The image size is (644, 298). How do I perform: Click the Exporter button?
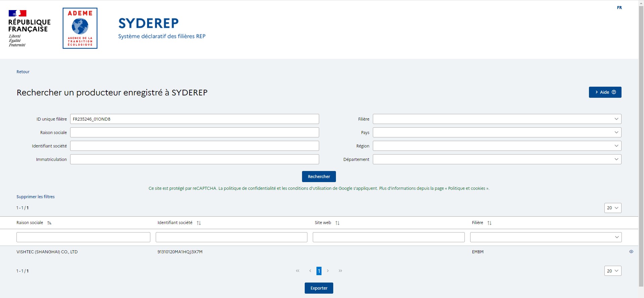tap(319, 288)
